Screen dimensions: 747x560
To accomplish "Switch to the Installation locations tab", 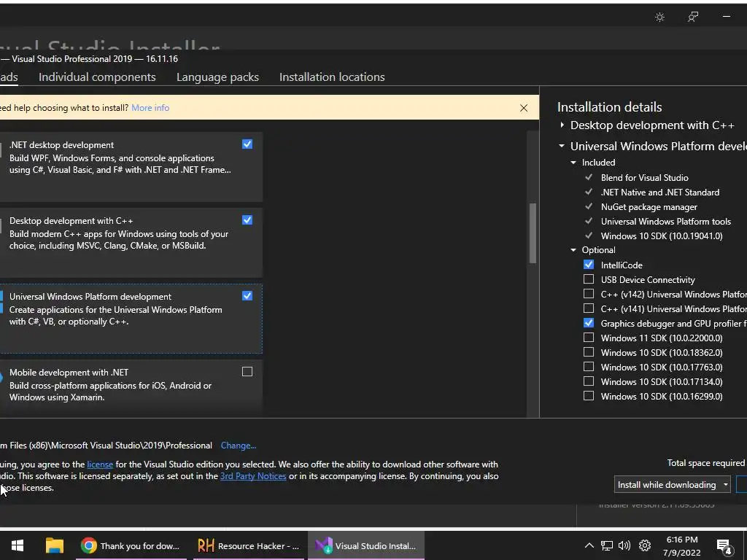I will coord(332,77).
